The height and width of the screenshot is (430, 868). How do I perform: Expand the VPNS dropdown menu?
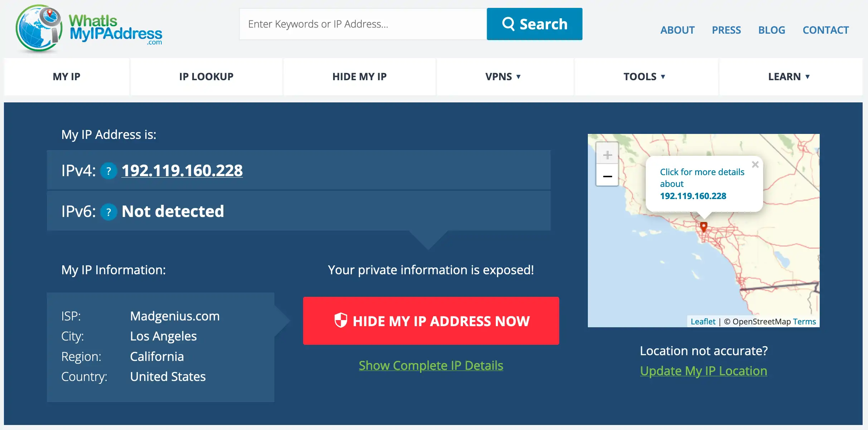504,77
